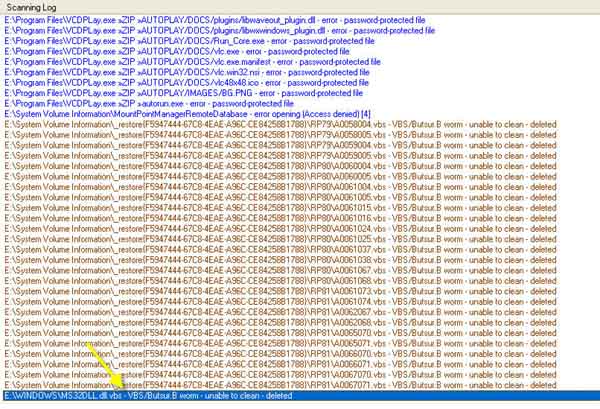
Task: Select the RP80\A0061068.vbs worm log row
Action: [x=280, y=281]
